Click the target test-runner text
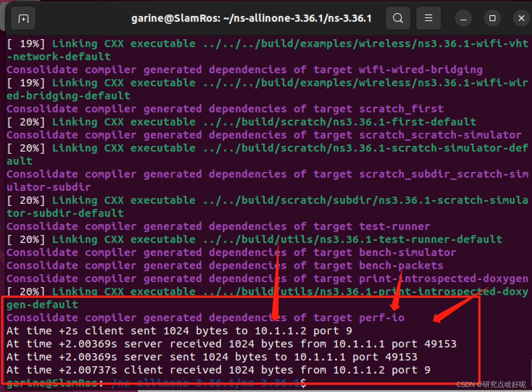This screenshot has height=392, width=532. coord(395,226)
